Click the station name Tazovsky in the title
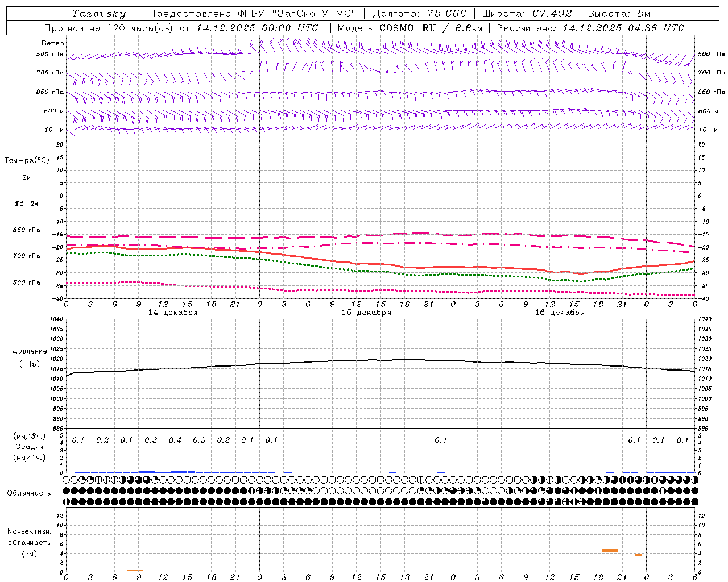 coord(99,14)
